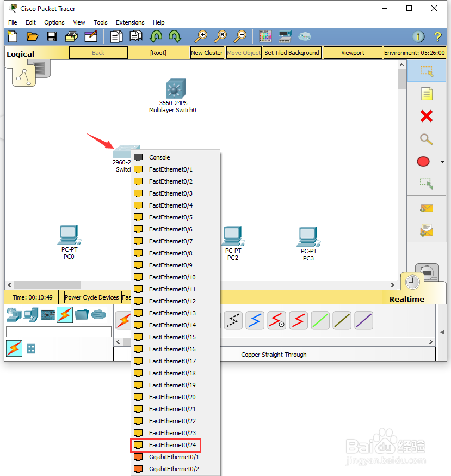The width and height of the screenshot is (451, 476).
Task: Select the Console port entry
Action: point(176,157)
